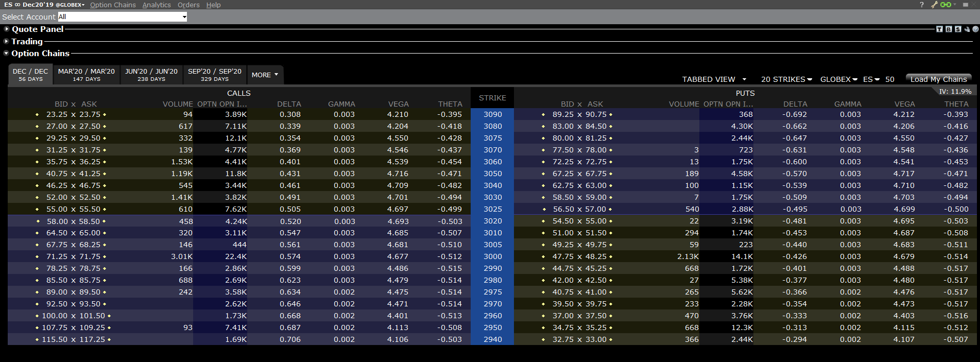
Task: Select the 3090 strike cell
Action: click(x=492, y=114)
